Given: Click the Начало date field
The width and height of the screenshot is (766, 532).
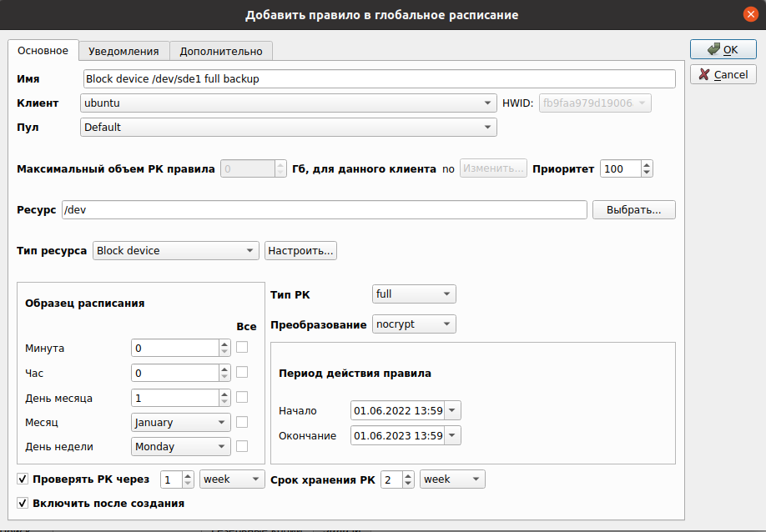Looking at the screenshot, I should tap(398, 410).
